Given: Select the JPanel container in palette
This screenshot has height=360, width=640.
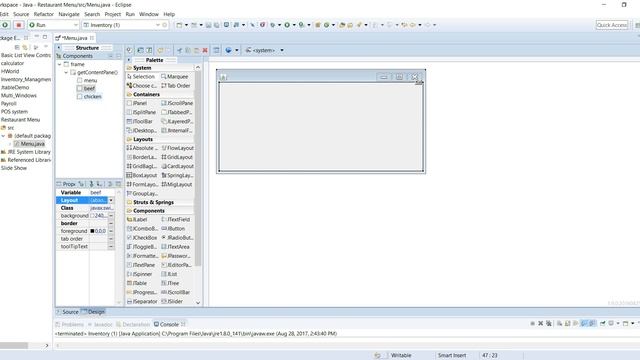Looking at the screenshot, I should pos(137,103).
